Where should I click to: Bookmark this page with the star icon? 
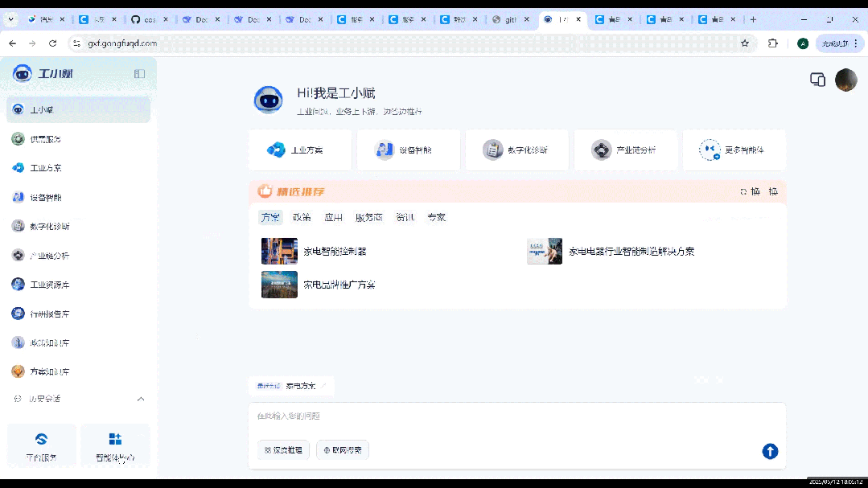coord(745,43)
